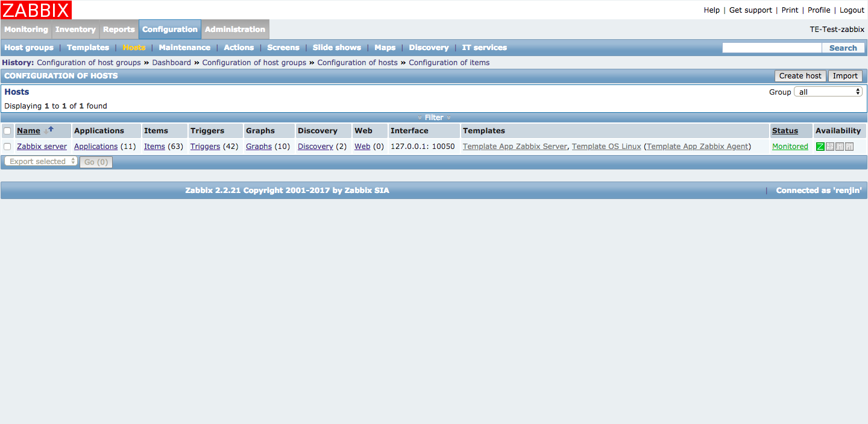
Task: Click the red ZABBIX logo
Action: pyautogui.click(x=36, y=10)
